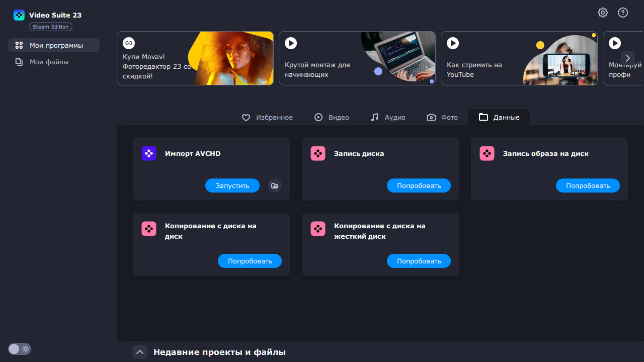Click link icon on Movavi Фоторедактор banner
This screenshot has width=644, height=362.
pyautogui.click(x=129, y=43)
